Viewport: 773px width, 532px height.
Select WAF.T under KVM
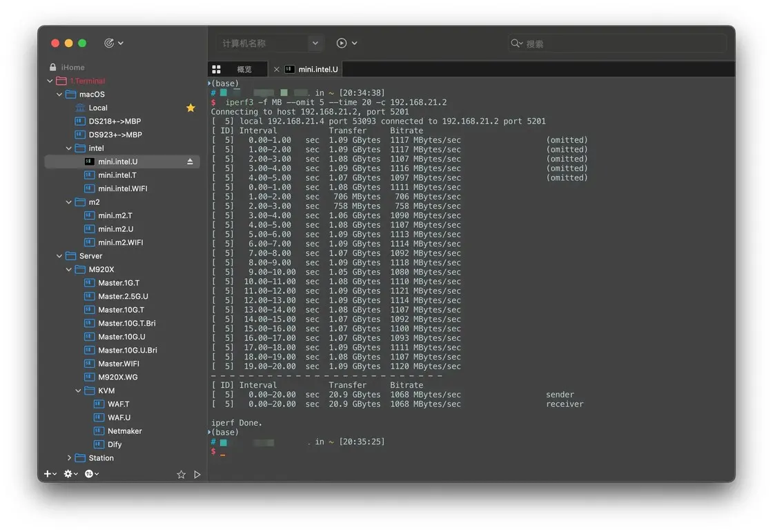click(x=119, y=404)
